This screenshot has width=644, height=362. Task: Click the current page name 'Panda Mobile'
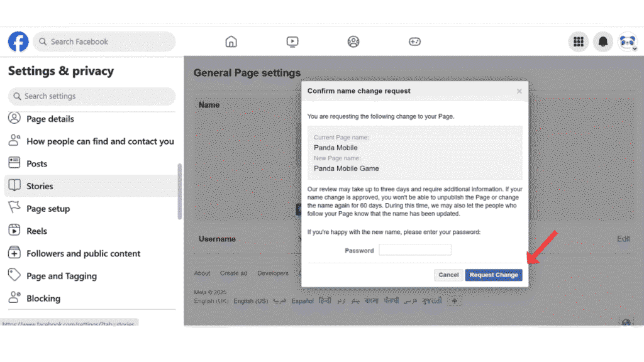336,148
